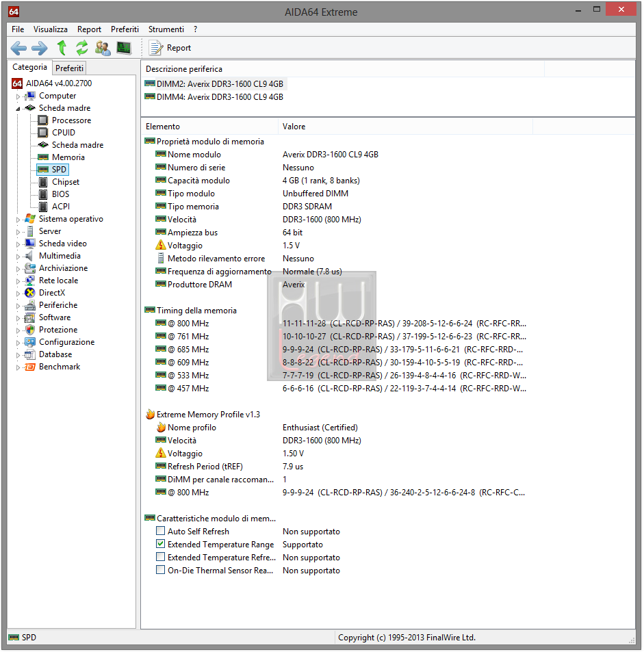Click the DirectX yellow X icon

point(30,293)
